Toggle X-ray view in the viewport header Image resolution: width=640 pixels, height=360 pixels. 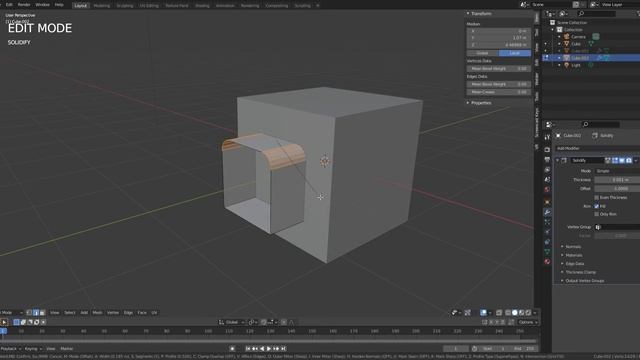click(x=499, y=313)
